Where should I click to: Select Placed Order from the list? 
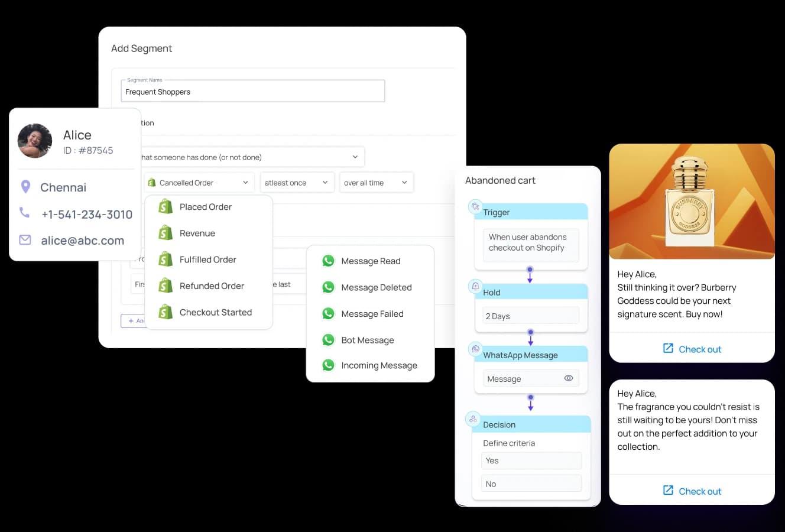205,207
